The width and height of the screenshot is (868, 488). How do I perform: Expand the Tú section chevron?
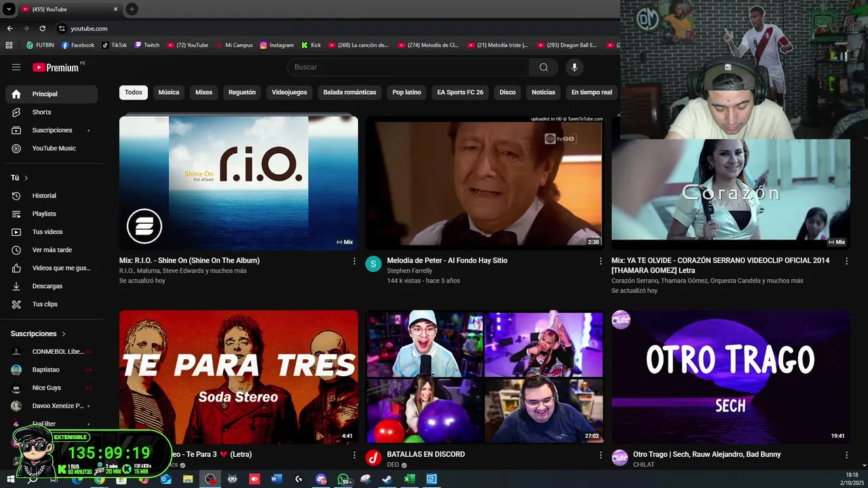26,178
